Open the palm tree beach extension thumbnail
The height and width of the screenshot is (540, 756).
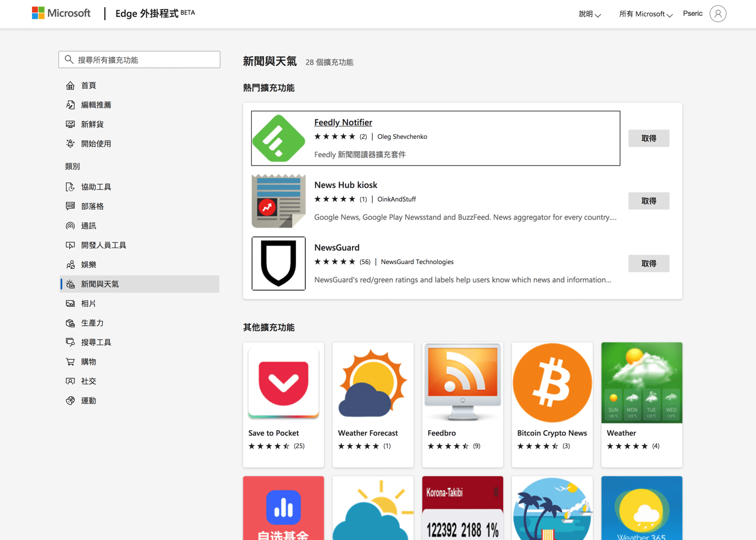[x=552, y=508]
